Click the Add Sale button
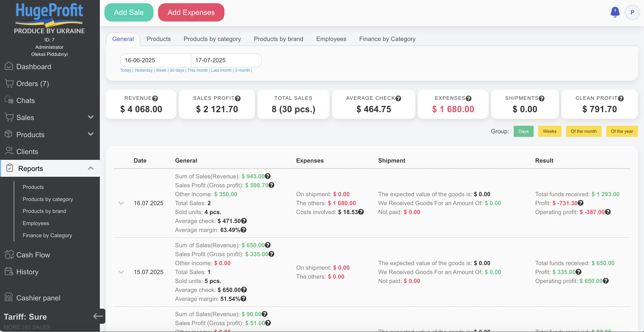 coord(129,12)
